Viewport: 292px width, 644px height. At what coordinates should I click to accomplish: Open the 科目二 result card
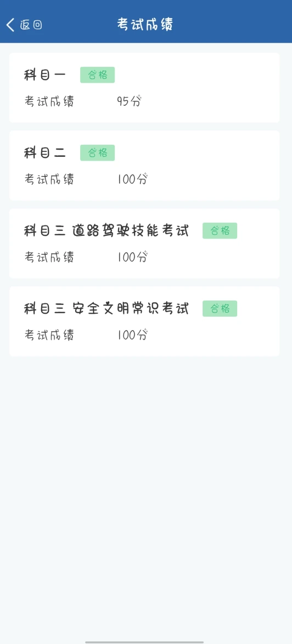pyautogui.click(x=144, y=166)
